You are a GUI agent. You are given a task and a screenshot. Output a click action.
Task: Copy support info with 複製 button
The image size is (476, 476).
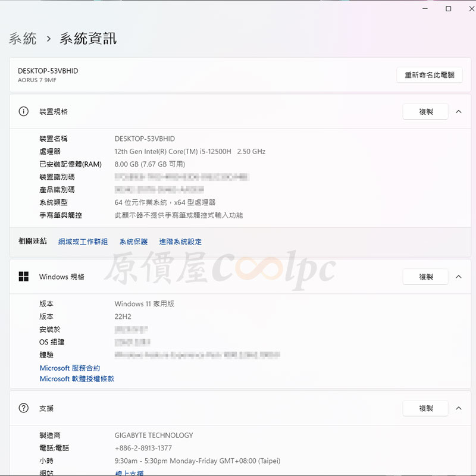425,408
